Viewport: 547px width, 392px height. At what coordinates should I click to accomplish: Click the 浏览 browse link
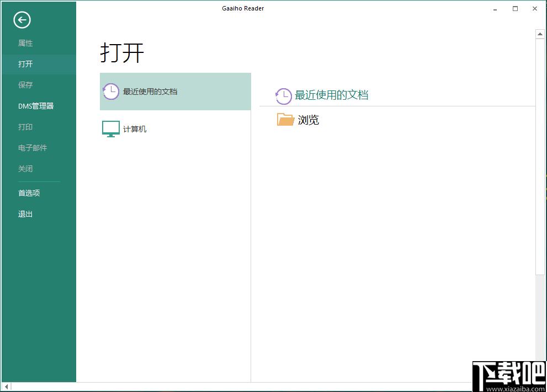[x=309, y=120]
